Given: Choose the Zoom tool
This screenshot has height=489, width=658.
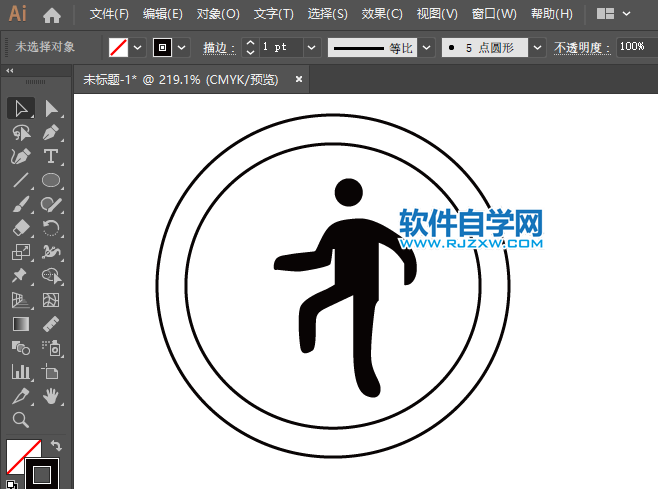Looking at the screenshot, I should tap(21, 420).
